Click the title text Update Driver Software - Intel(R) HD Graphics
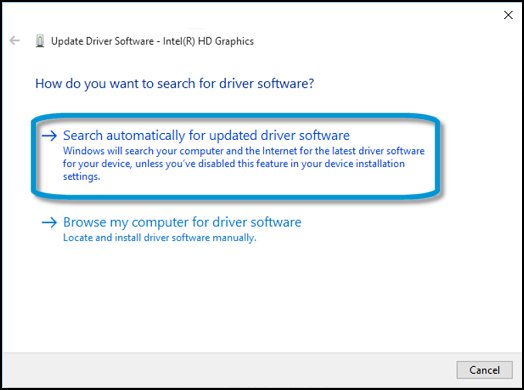Image resolution: width=524 pixels, height=390 pixels. [152, 41]
